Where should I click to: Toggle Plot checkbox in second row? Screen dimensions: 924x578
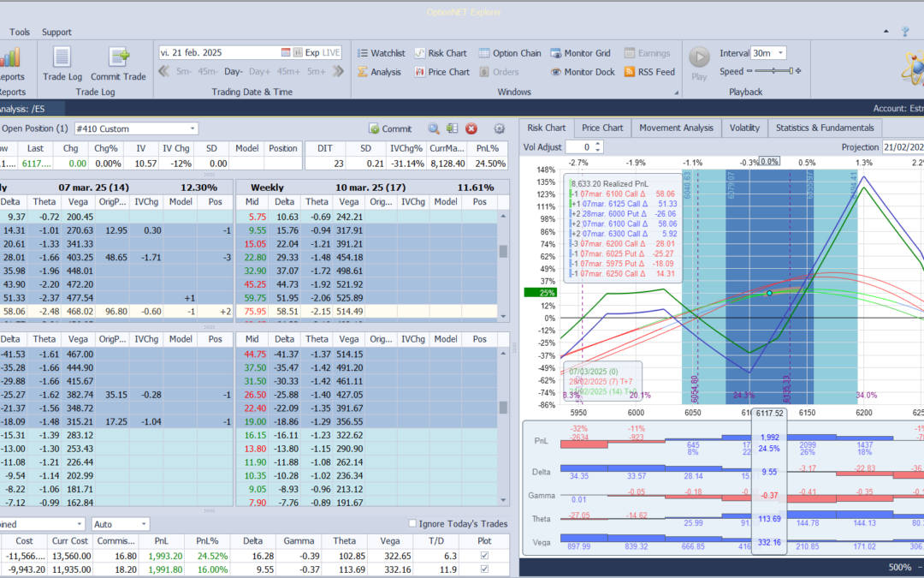pyautogui.click(x=486, y=568)
